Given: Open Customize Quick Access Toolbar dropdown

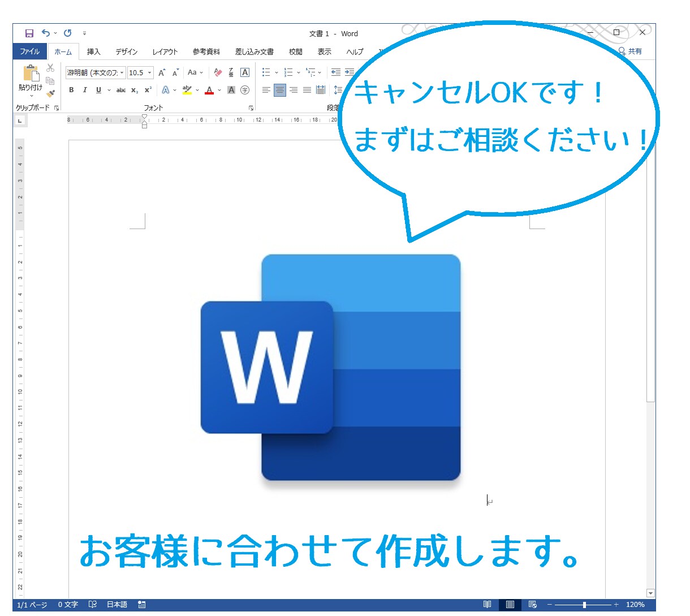Looking at the screenshot, I should pos(84,33).
